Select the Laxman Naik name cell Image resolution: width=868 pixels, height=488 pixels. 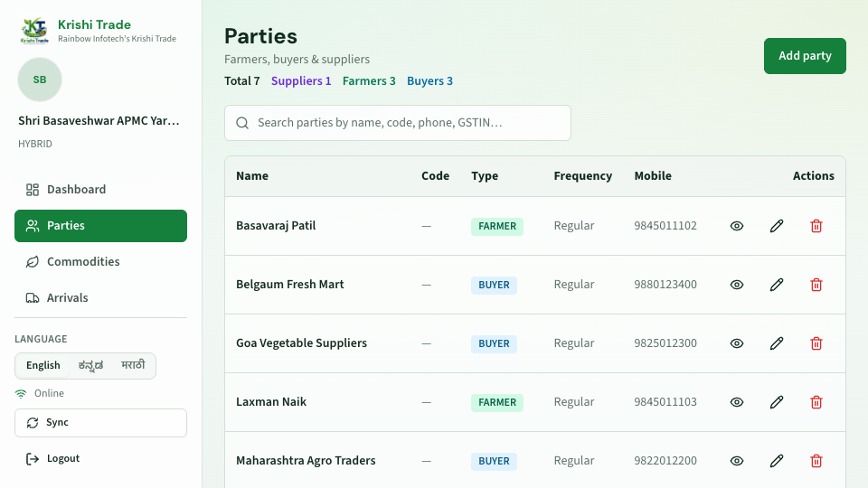[271, 401]
